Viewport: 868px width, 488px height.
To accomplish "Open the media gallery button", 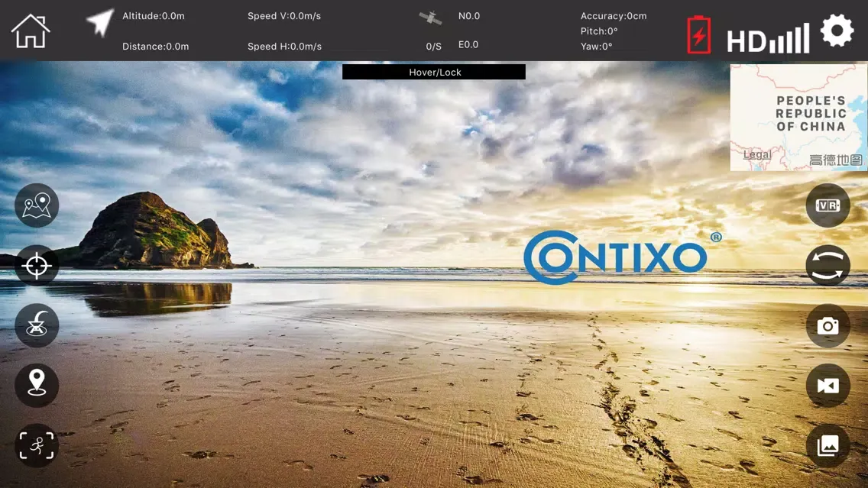I will [x=828, y=445].
